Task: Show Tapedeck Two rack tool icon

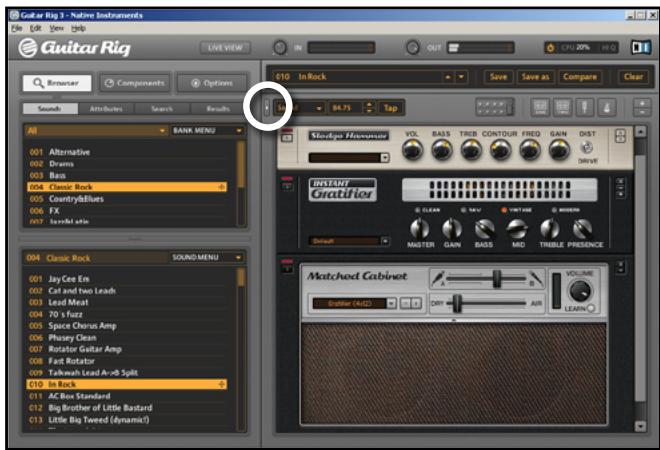Action: pos(562,108)
